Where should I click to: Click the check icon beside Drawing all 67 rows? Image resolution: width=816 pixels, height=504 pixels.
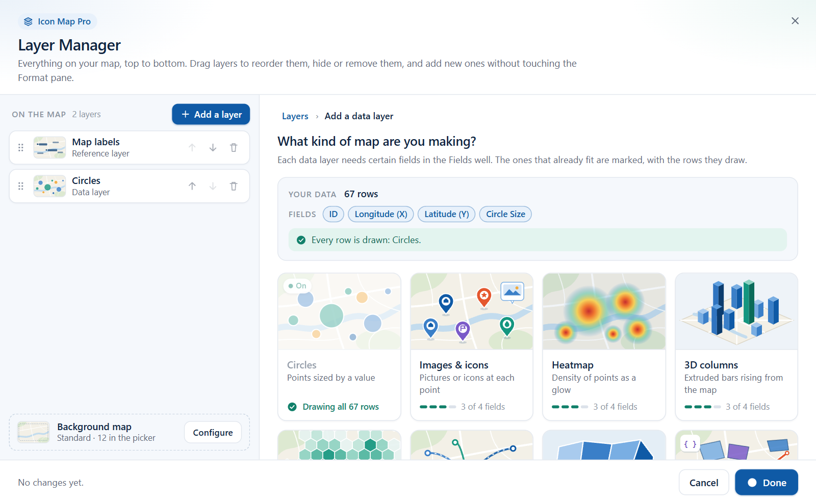(x=292, y=407)
